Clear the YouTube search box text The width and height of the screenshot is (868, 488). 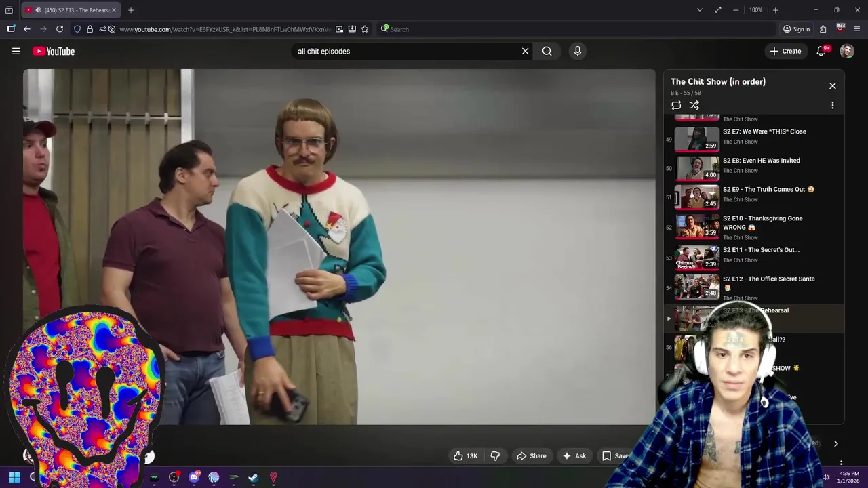(525, 51)
